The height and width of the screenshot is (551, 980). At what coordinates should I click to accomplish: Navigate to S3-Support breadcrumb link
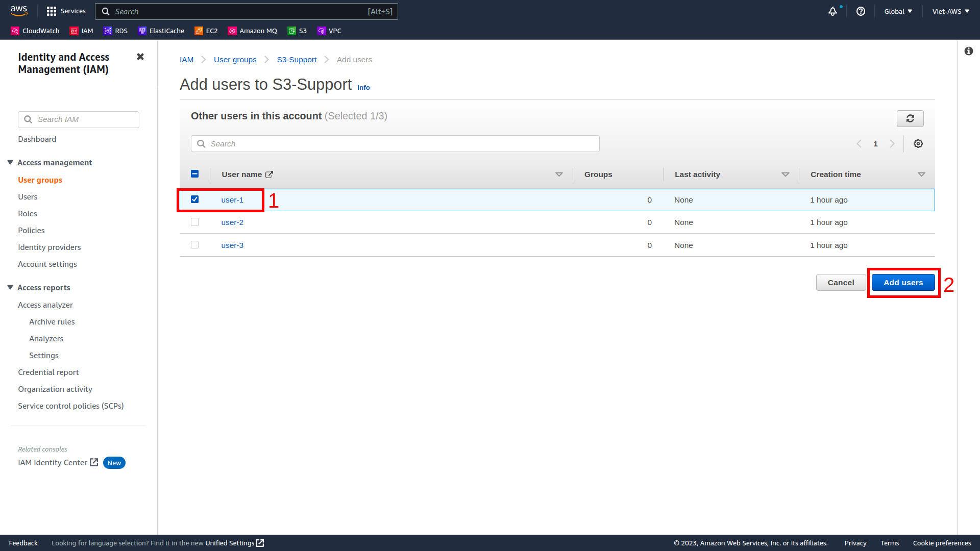(297, 59)
